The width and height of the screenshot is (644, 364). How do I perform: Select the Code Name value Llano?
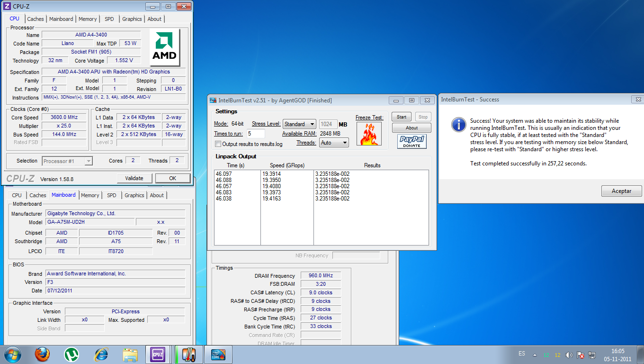pos(68,43)
